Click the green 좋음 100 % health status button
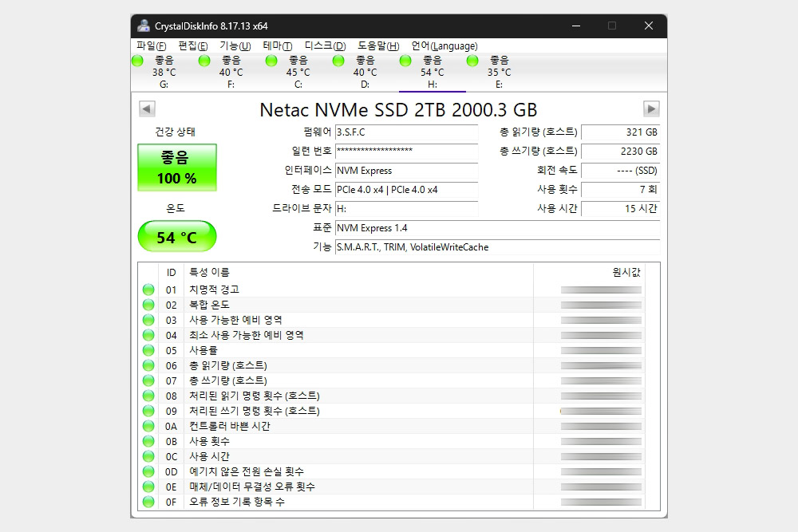This screenshot has height=532, width=798. pos(177,167)
